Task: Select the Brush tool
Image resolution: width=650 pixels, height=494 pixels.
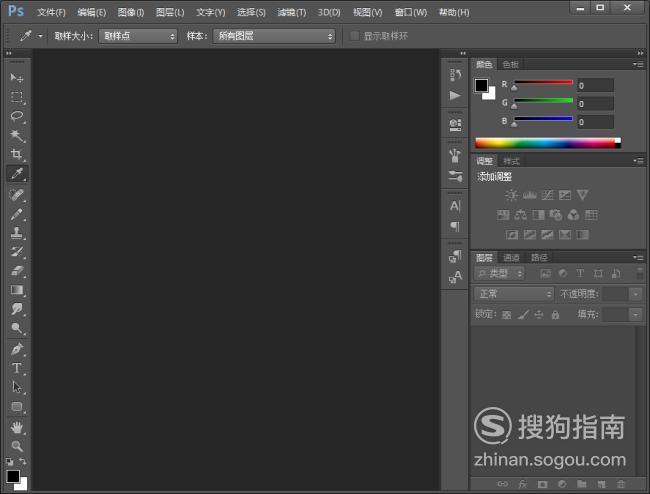Action: pyautogui.click(x=17, y=214)
